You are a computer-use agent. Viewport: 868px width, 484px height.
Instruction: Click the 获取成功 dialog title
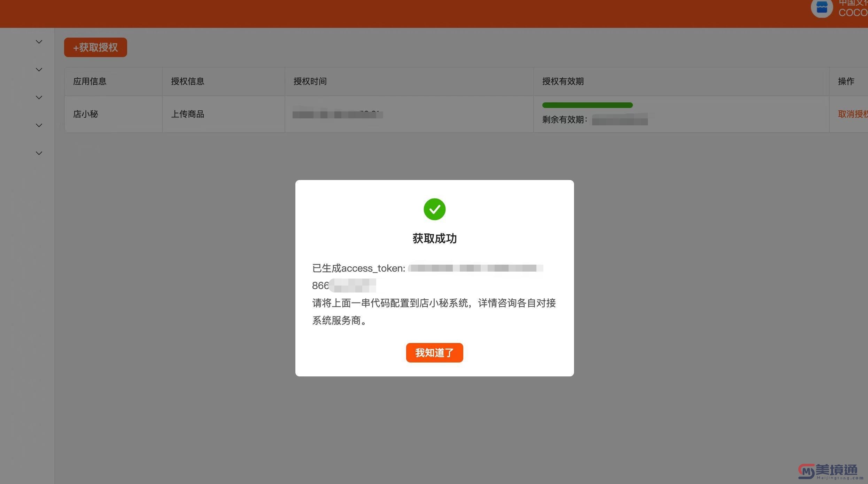[x=434, y=239]
